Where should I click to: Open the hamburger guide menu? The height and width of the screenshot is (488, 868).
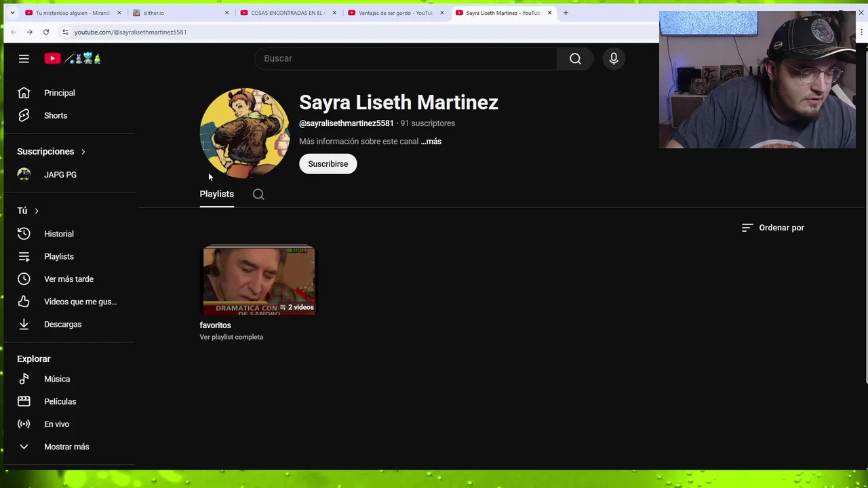[x=24, y=59]
